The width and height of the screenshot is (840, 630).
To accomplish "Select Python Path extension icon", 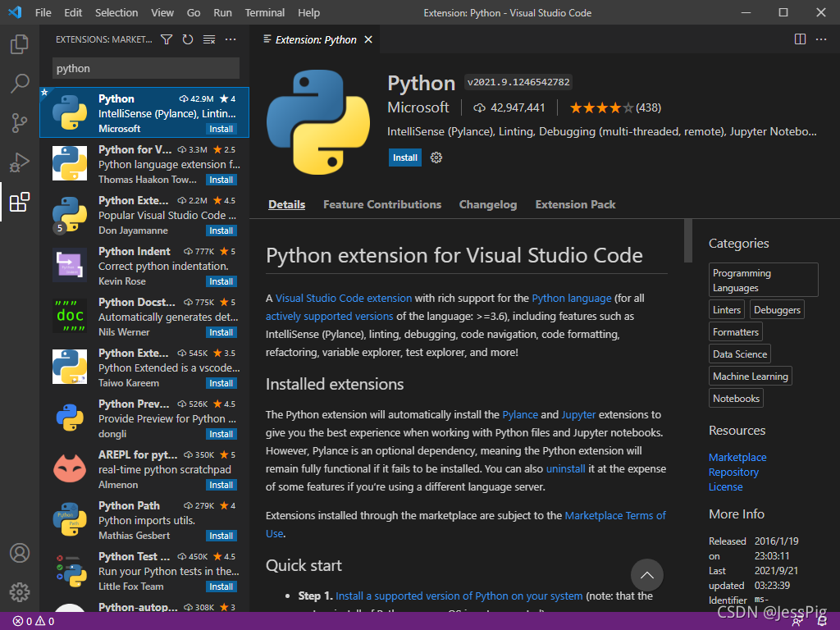I will (x=70, y=519).
